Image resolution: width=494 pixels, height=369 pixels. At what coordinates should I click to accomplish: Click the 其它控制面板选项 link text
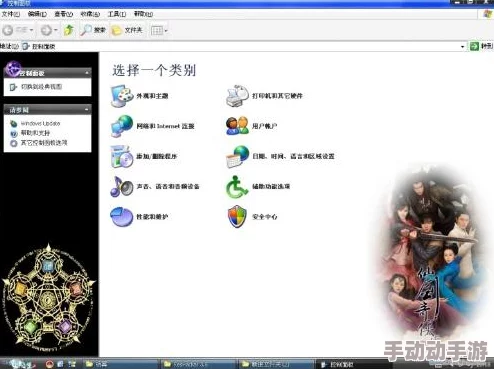click(x=44, y=143)
